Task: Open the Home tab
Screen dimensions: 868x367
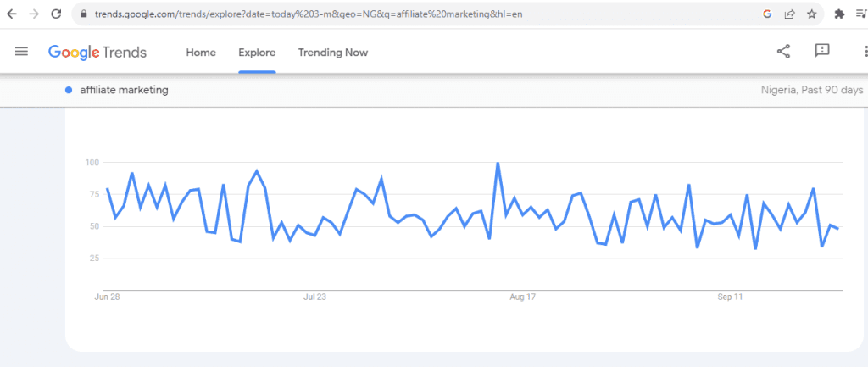Action: tap(201, 53)
